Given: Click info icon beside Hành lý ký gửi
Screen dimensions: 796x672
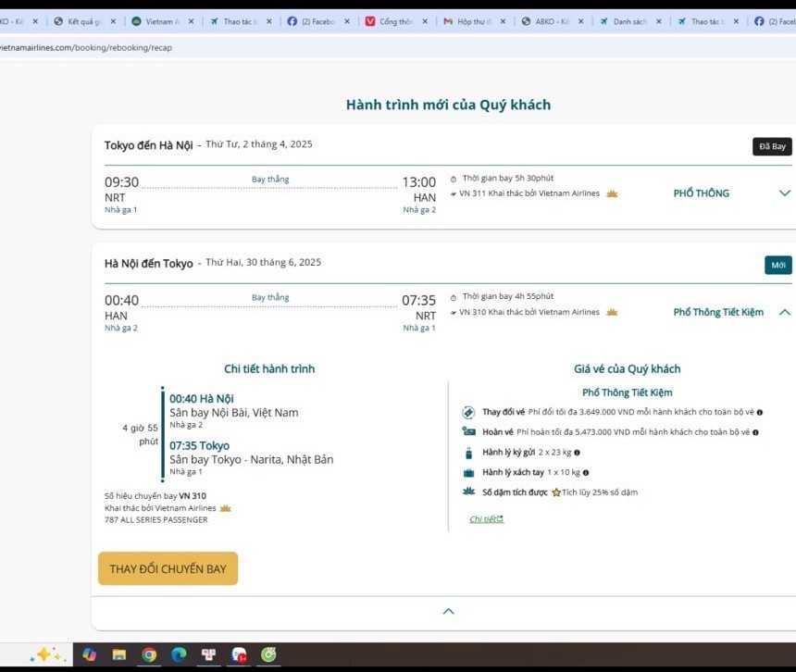Looking at the screenshot, I should click(577, 453).
